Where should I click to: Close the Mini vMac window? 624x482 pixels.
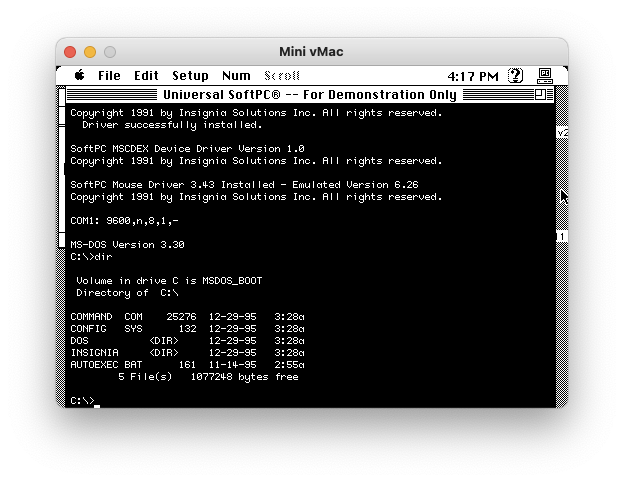tap(70, 52)
